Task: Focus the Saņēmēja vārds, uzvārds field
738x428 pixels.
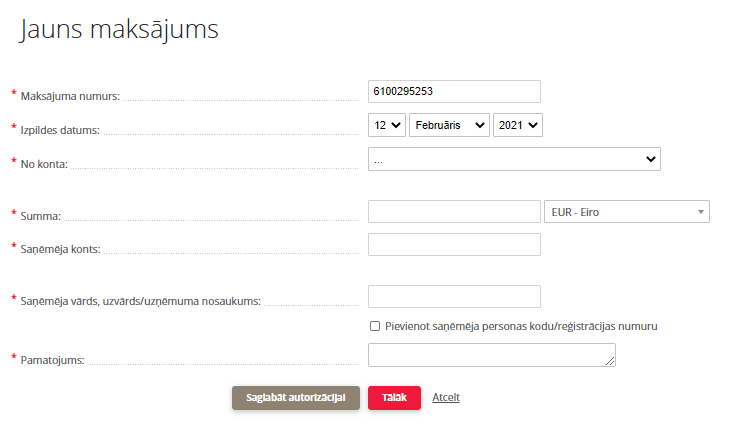Action: (x=454, y=297)
